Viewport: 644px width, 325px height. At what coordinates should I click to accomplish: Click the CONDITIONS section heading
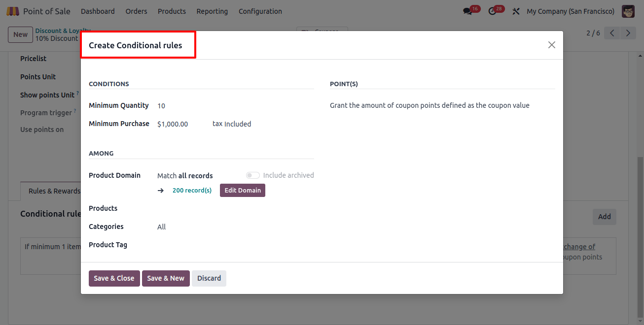(x=109, y=84)
